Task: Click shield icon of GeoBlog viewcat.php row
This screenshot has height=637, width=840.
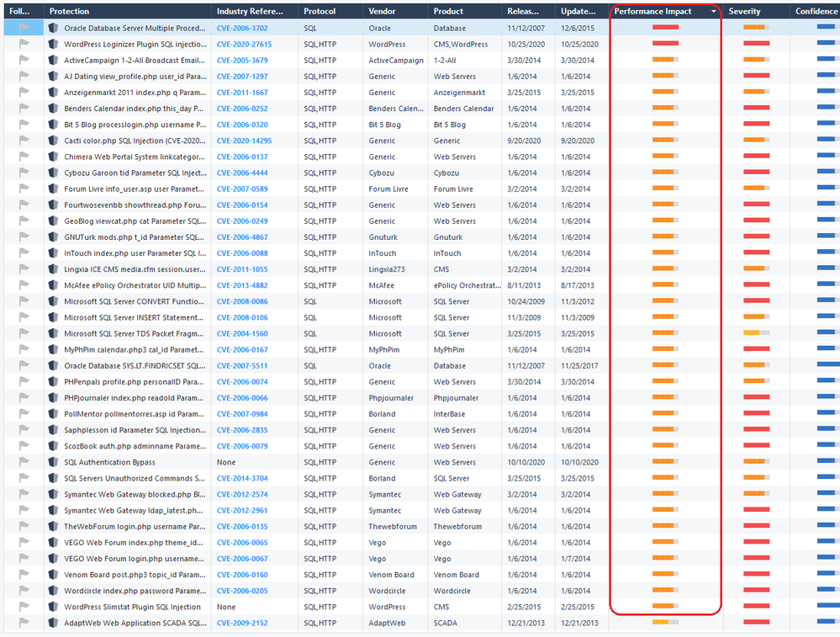Action: click(53, 221)
